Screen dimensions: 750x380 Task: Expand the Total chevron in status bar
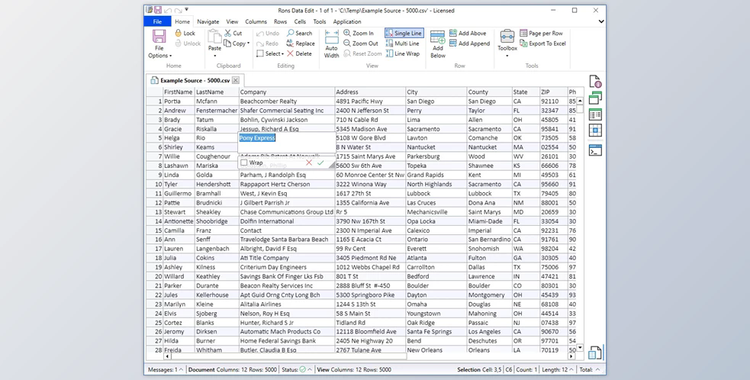tap(597, 369)
